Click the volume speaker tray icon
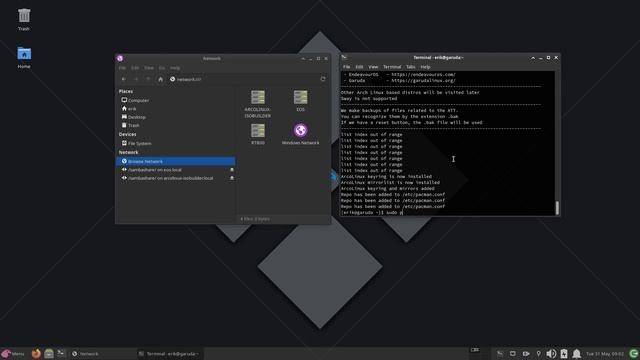 click(x=551, y=353)
